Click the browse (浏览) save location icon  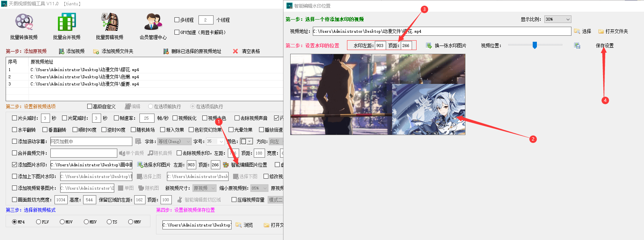pos(238,225)
